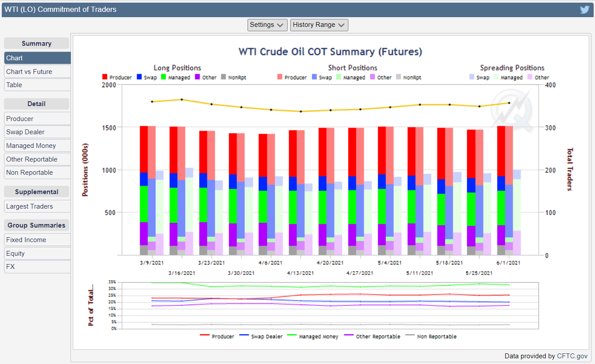Open Equity group summary
The height and width of the screenshot is (364, 595).
(x=37, y=254)
